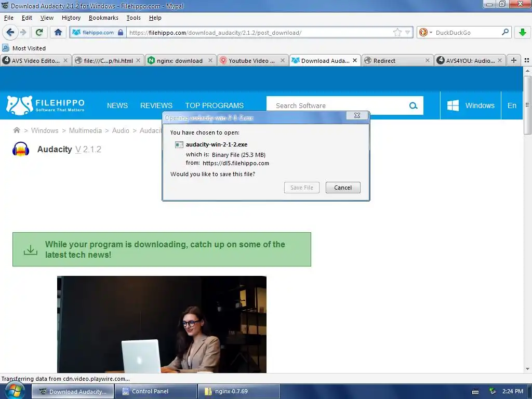
Task: Close the nginx: download tab
Action: (210, 60)
